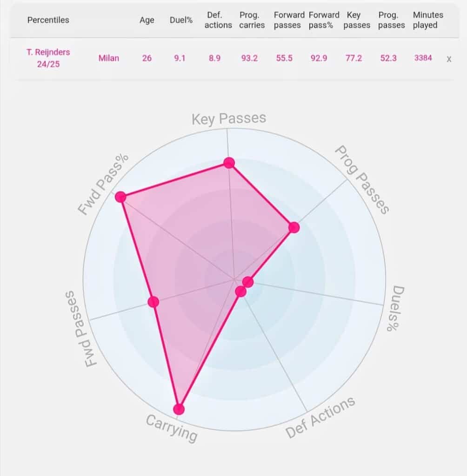Sort by the Prog. carries column header
Image resolution: width=467 pixels, height=476 pixels.
(252, 20)
